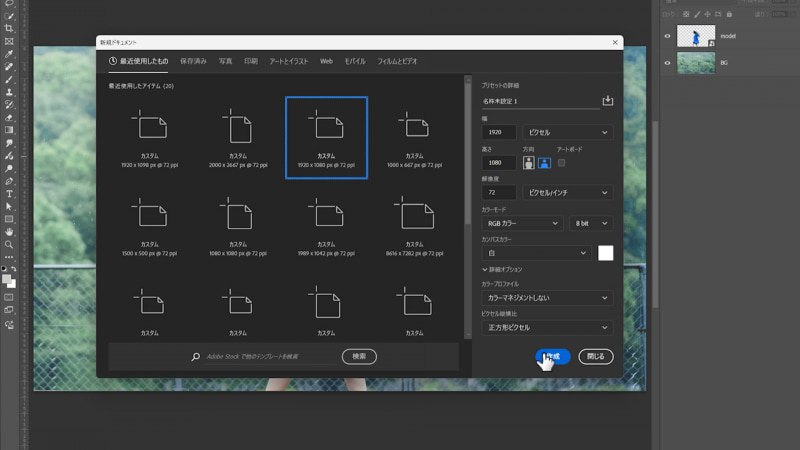The height and width of the screenshot is (450, 800).
Task: Switch to the モバイル tab
Action: (x=355, y=61)
